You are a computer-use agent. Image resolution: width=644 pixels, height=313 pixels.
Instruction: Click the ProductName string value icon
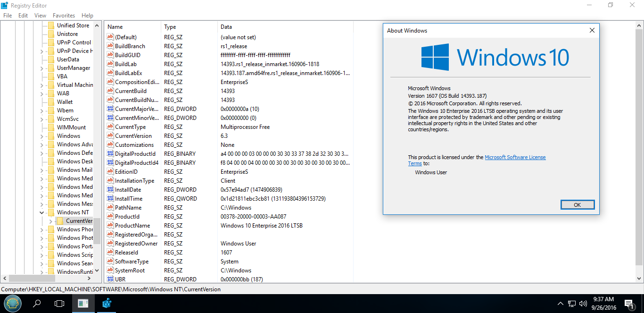[x=110, y=226]
